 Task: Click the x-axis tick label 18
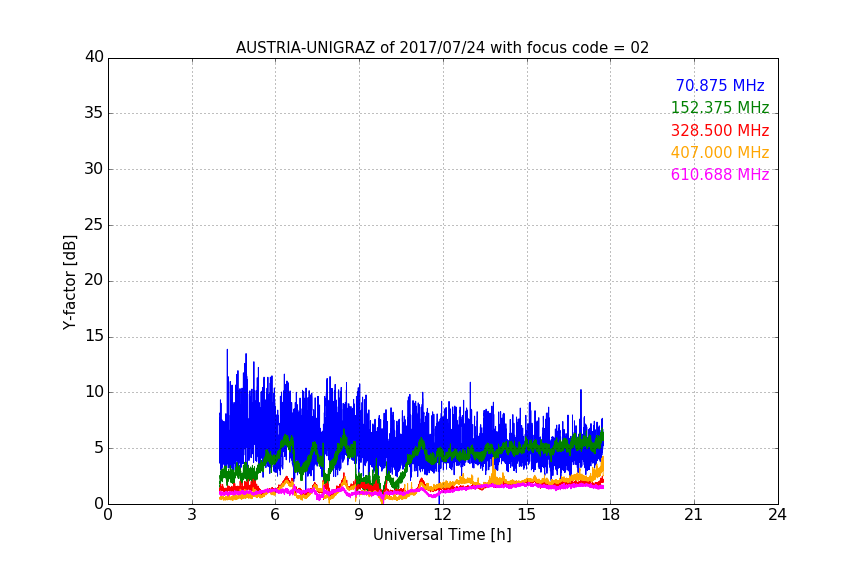coord(611,515)
